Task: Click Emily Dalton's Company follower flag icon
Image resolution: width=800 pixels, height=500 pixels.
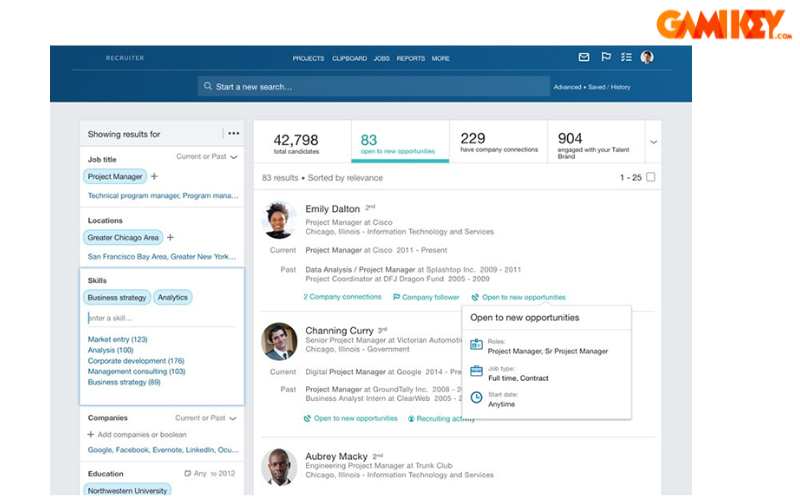Action: [x=396, y=297]
